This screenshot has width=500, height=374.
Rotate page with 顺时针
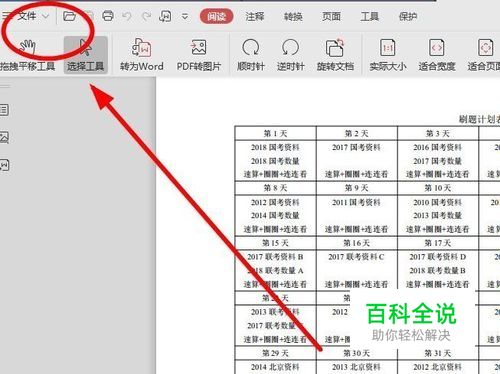[251, 55]
